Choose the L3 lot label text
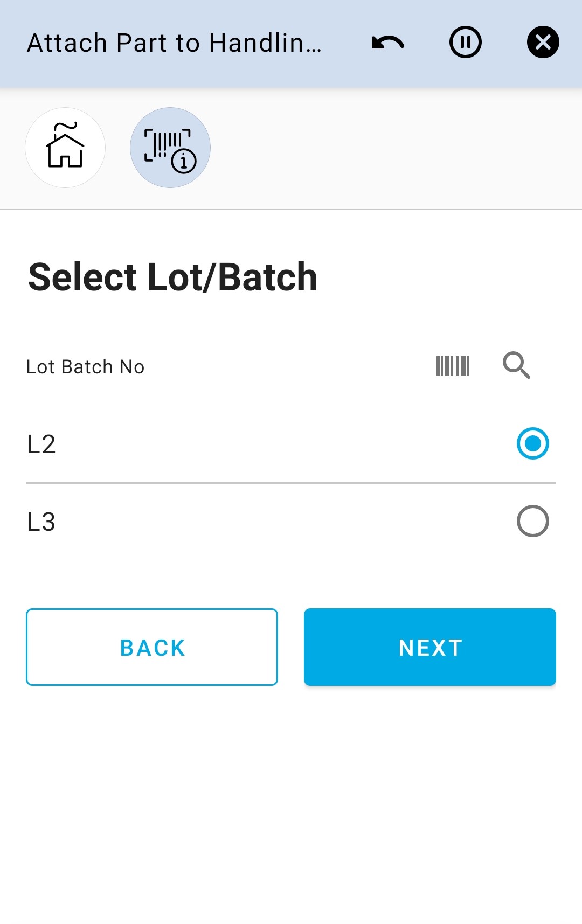 coord(41,522)
